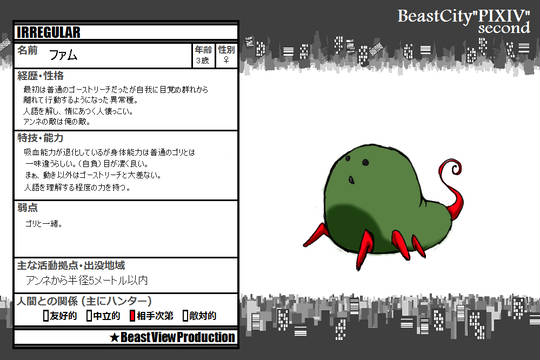Click the BeastViewProduction credit text

pos(178,337)
